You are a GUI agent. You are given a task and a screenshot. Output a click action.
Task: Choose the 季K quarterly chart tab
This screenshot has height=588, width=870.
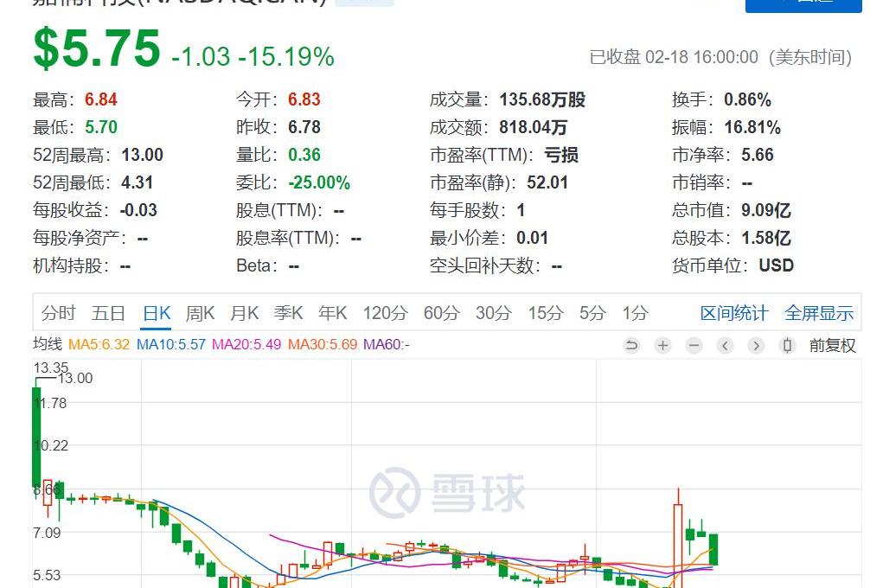[x=288, y=313]
